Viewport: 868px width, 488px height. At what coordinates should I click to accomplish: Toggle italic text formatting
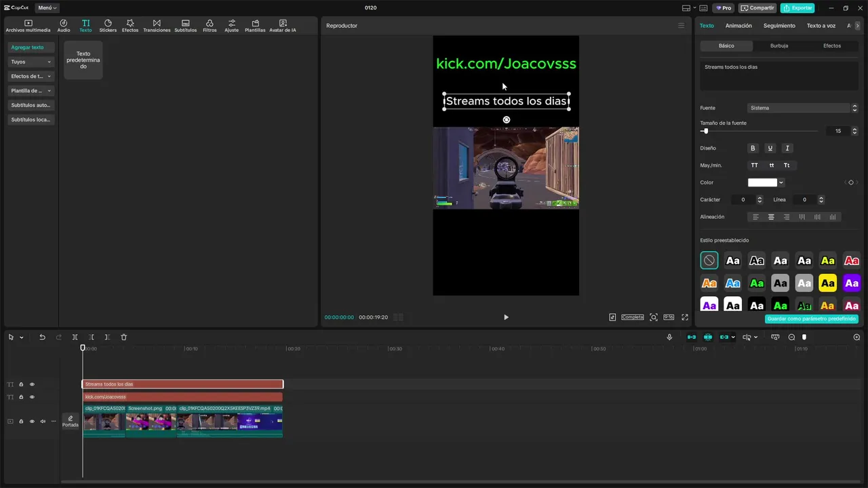click(x=787, y=148)
